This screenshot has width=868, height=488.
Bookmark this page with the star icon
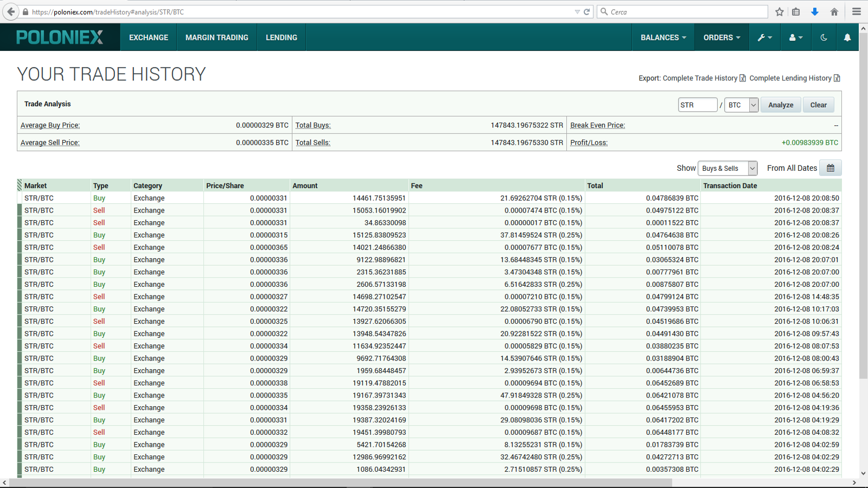tap(780, 12)
